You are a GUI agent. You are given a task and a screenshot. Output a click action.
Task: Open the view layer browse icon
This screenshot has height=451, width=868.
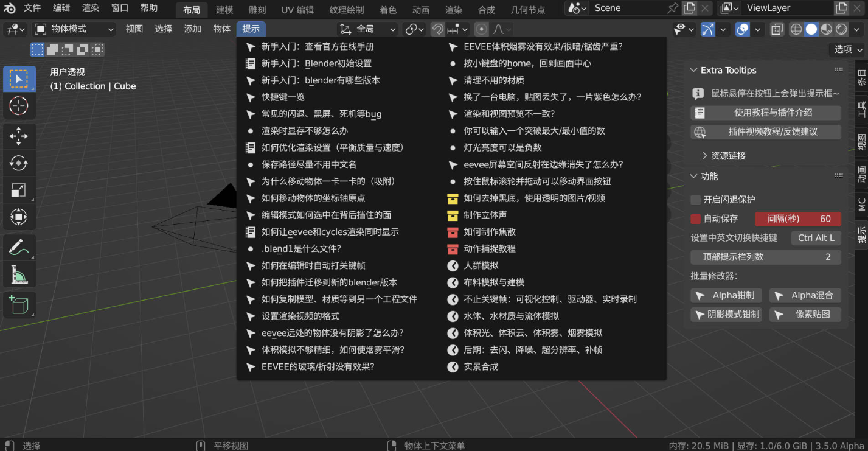tap(729, 8)
